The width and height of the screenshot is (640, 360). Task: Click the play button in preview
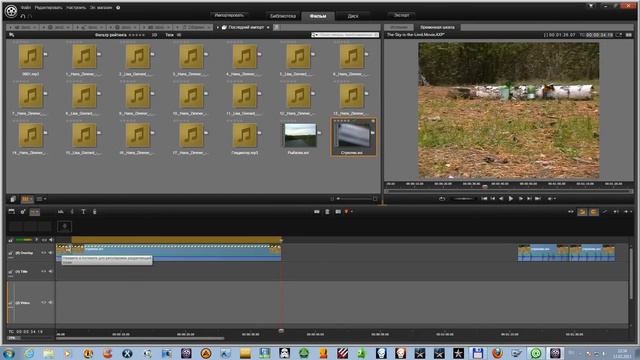pyautogui.click(x=510, y=199)
